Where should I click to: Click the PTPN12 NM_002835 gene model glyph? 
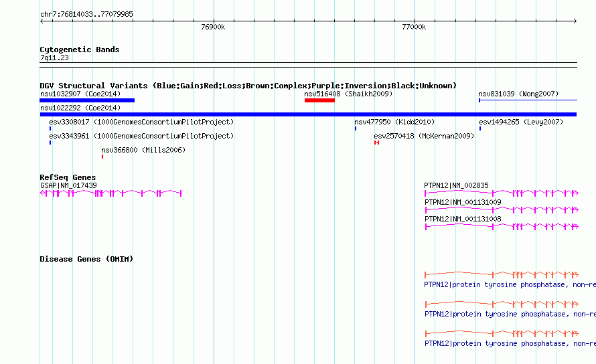tap(502, 193)
